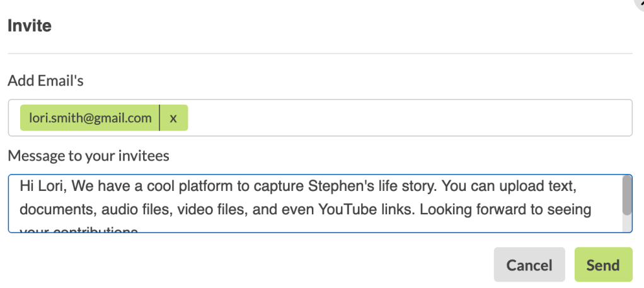
Task: Click empty space in Add Email's field
Action: pyautogui.click(x=410, y=118)
